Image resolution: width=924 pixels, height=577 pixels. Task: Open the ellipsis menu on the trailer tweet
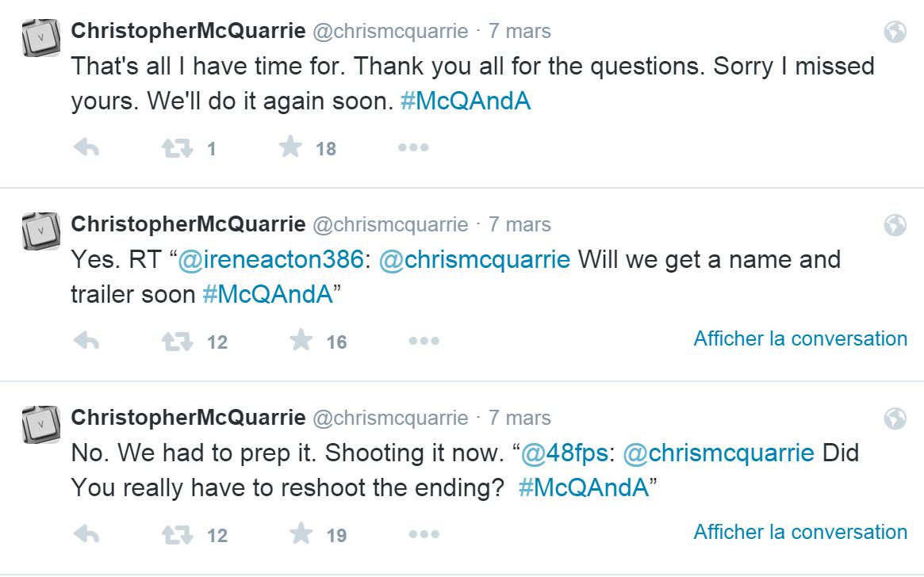424,341
